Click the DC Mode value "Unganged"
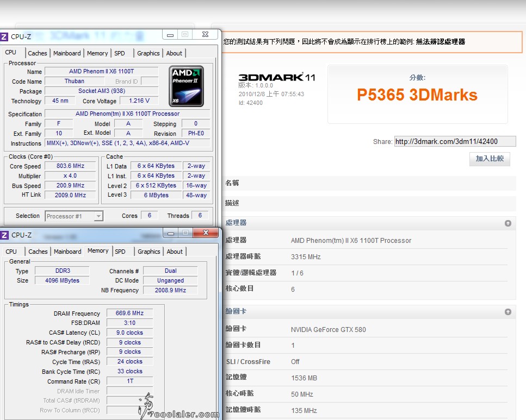Viewport: 526px width, 420px height. point(170,280)
